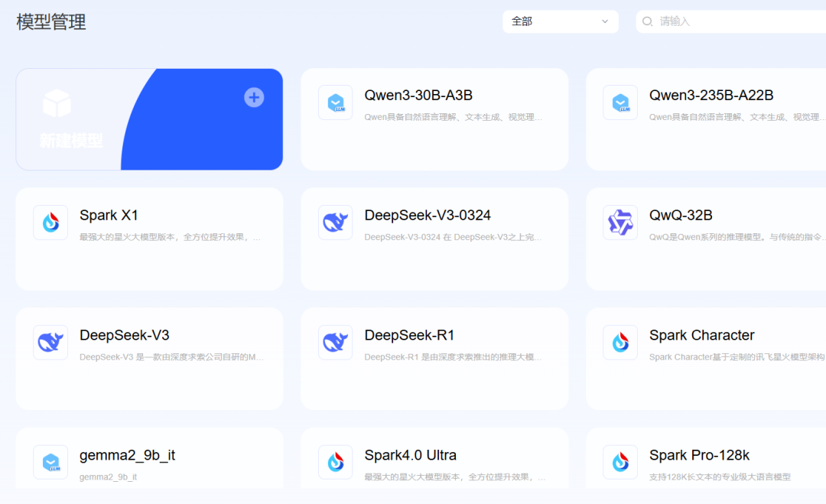Select the Spark4.0 Ultra title
826x504 pixels.
pyautogui.click(x=411, y=456)
